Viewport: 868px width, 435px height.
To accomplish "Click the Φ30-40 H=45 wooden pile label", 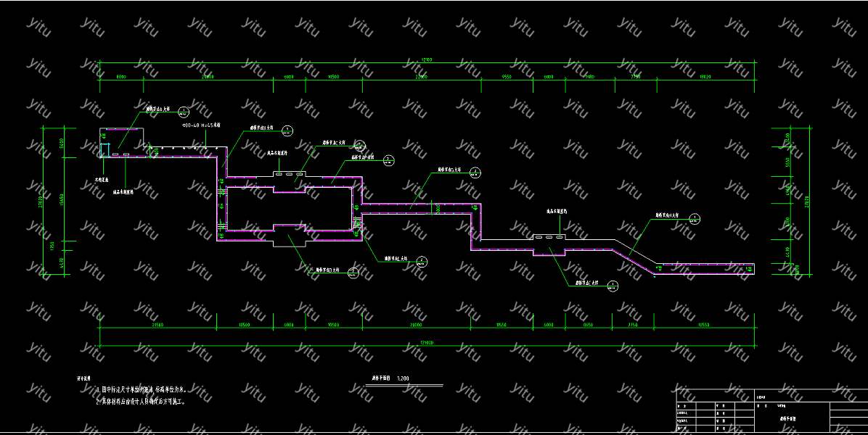I will tap(201, 125).
